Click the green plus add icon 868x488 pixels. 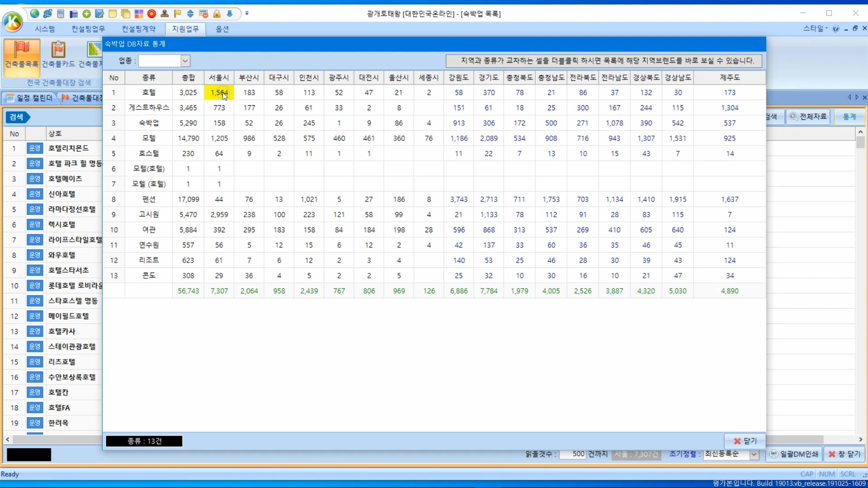click(x=87, y=14)
